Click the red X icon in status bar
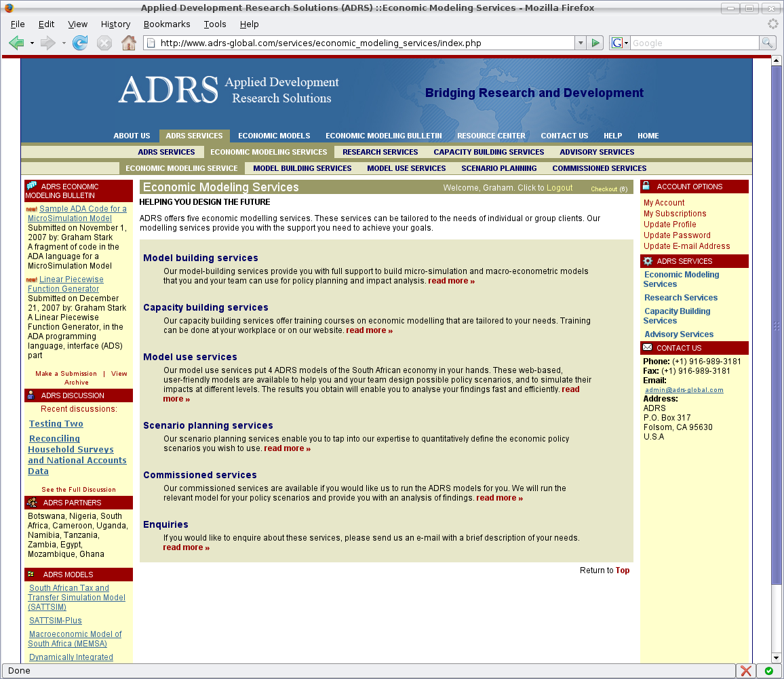The image size is (784, 679). [746, 671]
